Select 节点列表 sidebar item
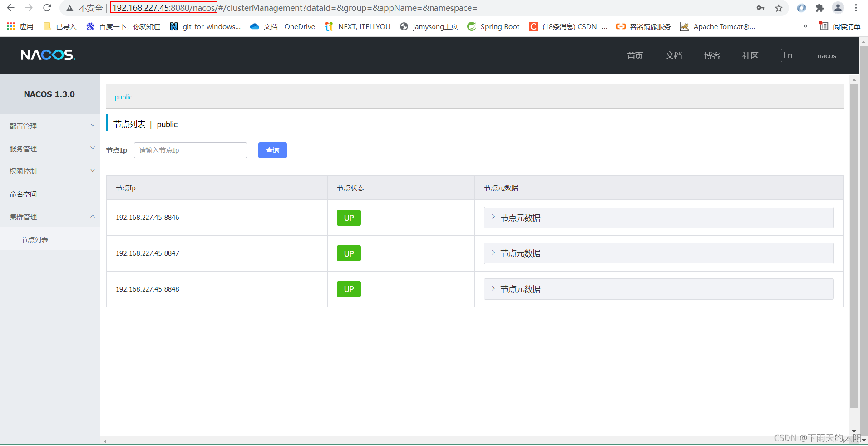The width and height of the screenshot is (868, 446). tap(50, 239)
